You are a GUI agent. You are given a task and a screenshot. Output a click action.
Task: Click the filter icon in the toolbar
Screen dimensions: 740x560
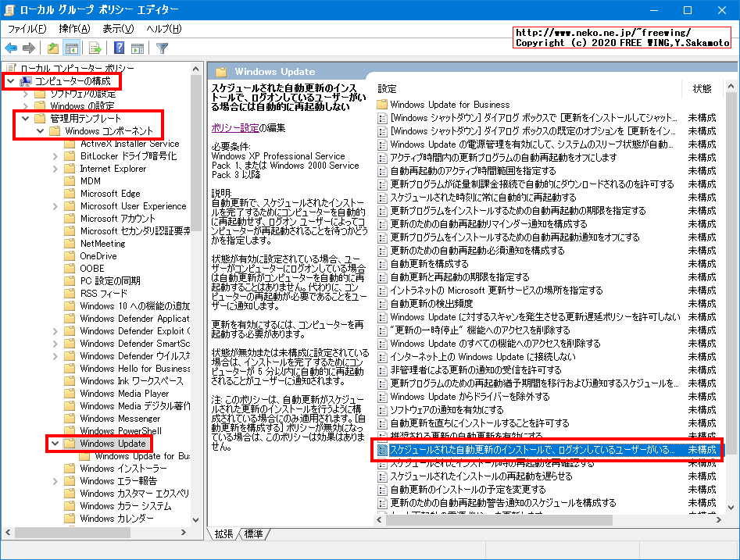pos(163,47)
